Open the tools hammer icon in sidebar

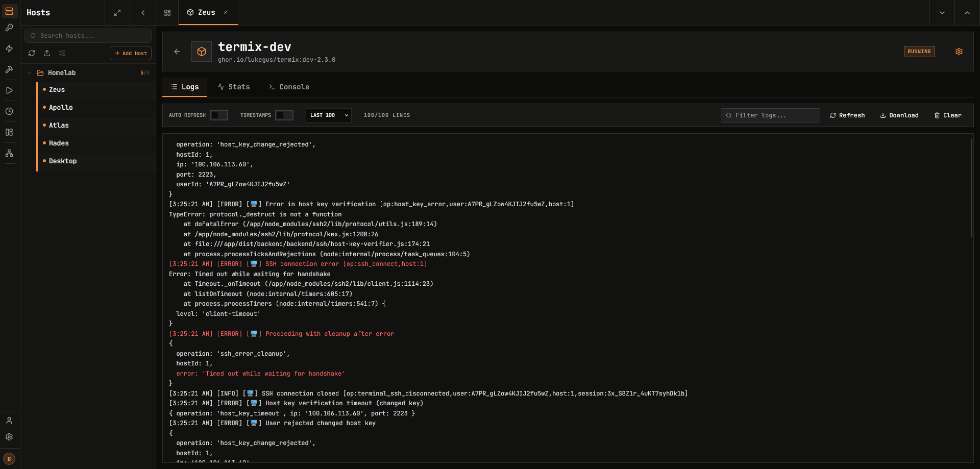point(9,69)
